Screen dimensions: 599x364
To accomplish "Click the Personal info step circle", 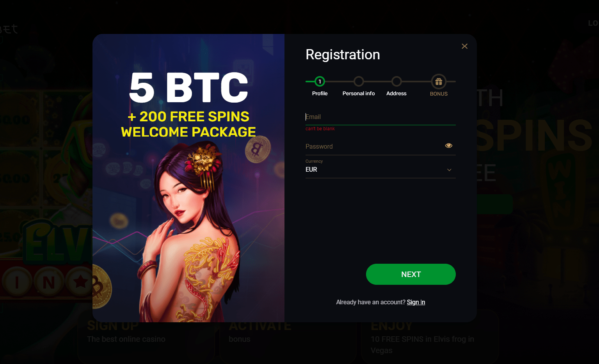I will 359,82.
